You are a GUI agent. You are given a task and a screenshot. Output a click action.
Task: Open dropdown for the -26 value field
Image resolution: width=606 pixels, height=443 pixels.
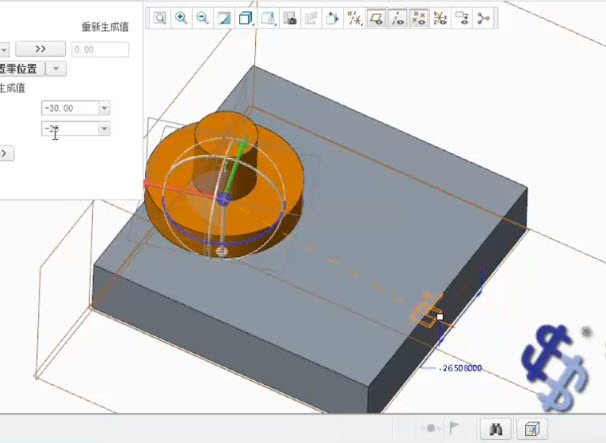click(x=105, y=129)
